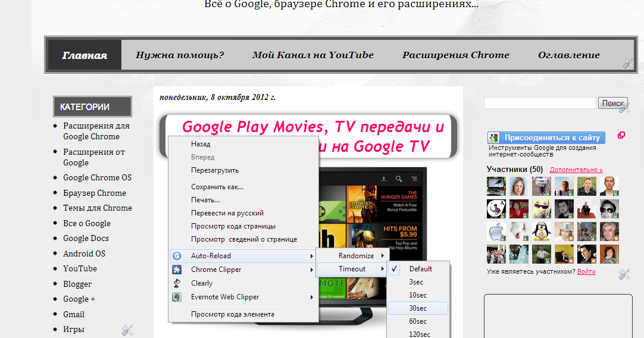The image size is (644, 338).
Task: Open the Главная navigation tab
Action: [x=85, y=55]
